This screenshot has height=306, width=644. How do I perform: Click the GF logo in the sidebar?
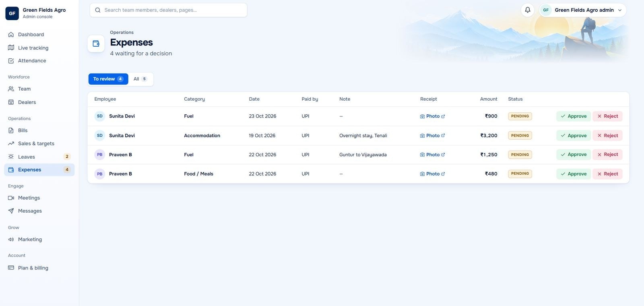(x=12, y=13)
